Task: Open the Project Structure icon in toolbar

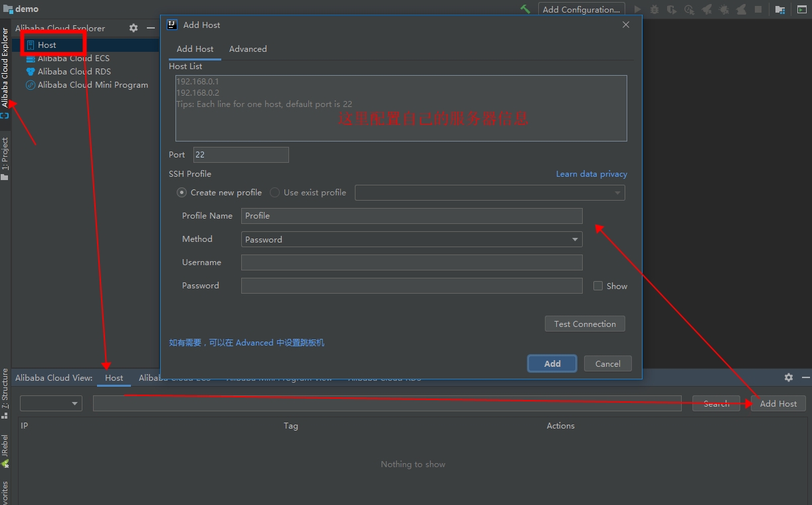Action: pyautogui.click(x=780, y=9)
